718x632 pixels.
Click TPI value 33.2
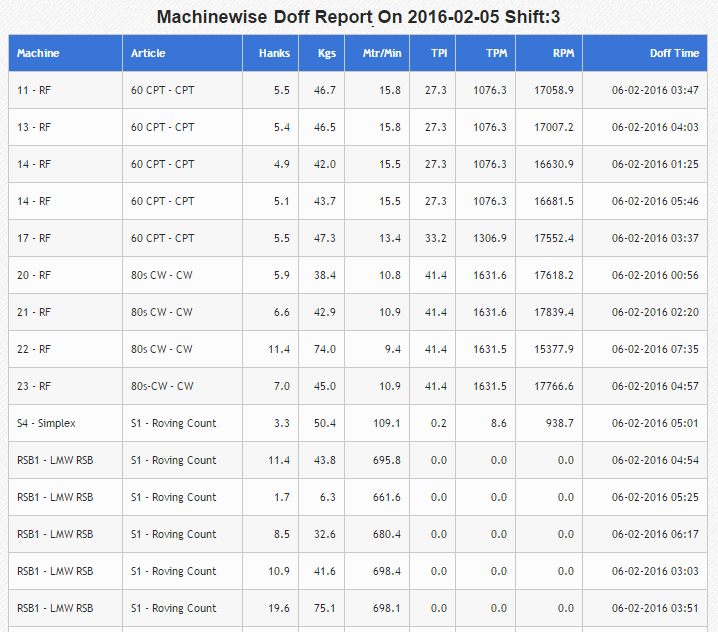(435, 238)
